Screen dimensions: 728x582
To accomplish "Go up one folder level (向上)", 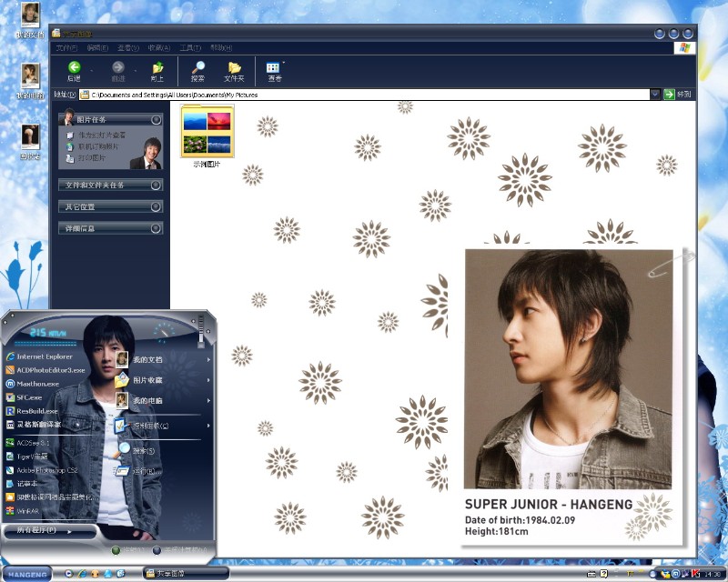I will click(157, 71).
